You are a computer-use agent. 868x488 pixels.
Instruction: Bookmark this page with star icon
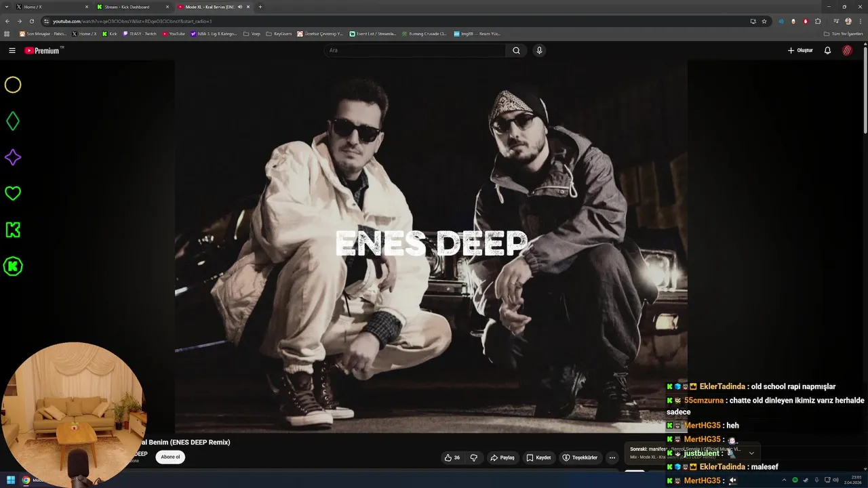(764, 21)
